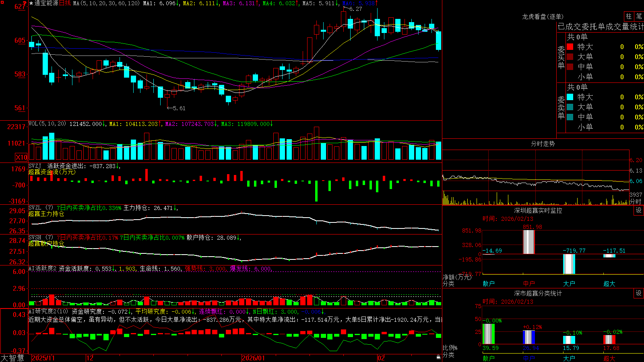Click the 851.98 中户 net inflow bar

click(x=529, y=242)
